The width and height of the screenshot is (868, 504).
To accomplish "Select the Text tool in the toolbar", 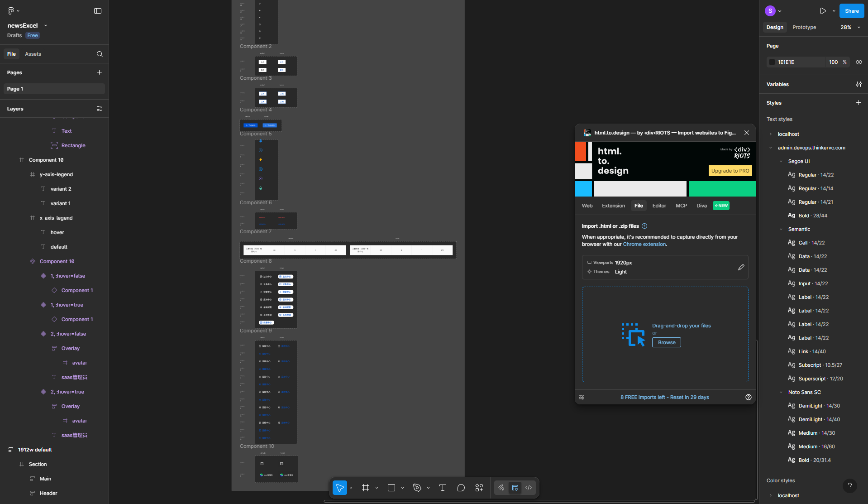I will pos(443,488).
